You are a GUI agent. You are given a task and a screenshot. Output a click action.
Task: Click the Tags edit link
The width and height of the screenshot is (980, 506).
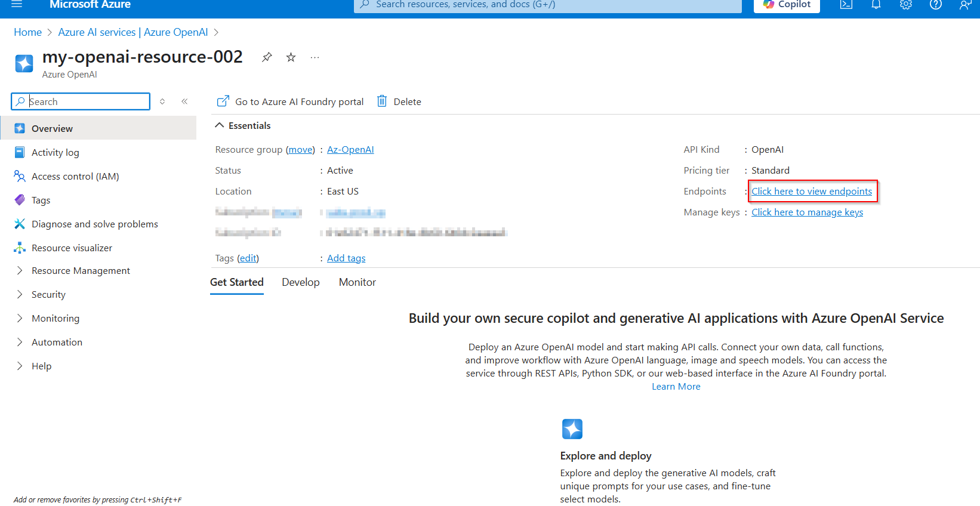[248, 258]
